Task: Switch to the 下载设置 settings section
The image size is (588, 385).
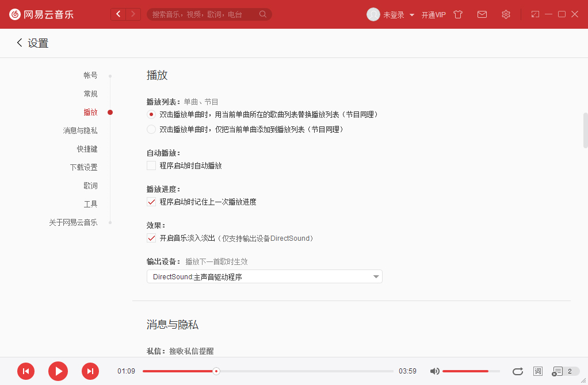Action: tap(84, 167)
